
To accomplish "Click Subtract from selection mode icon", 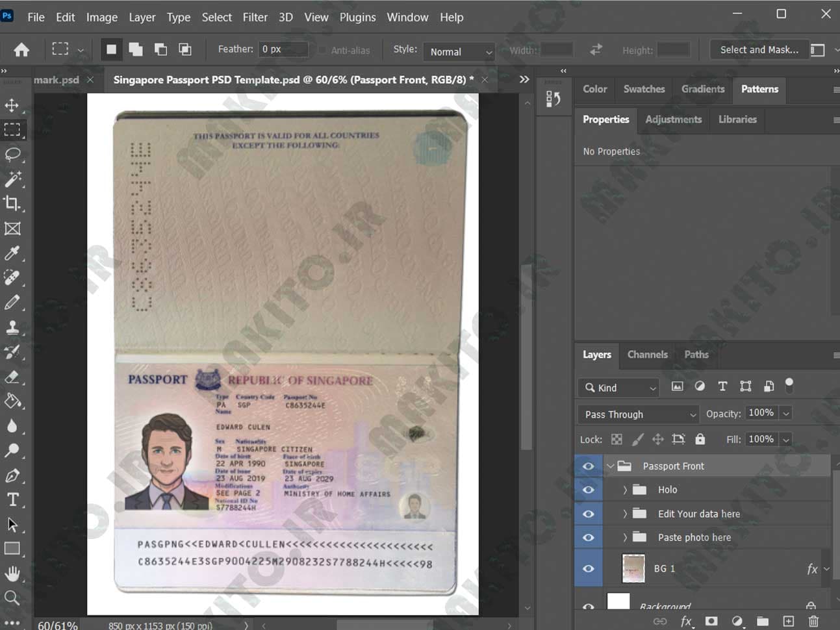I will click(160, 49).
